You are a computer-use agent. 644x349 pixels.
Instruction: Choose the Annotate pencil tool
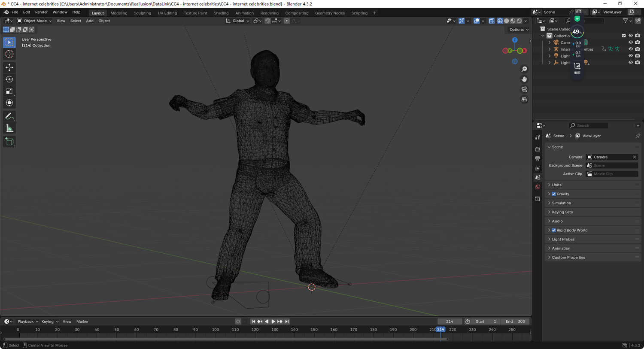pos(9,116)
